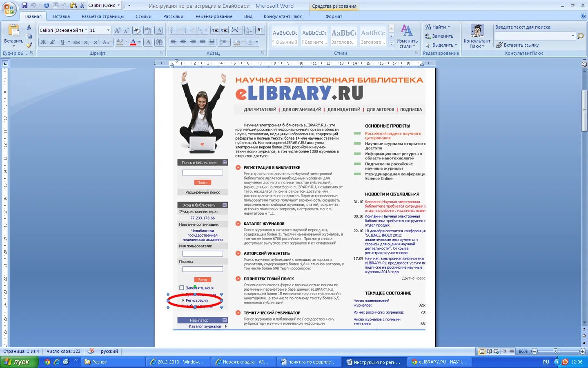Screen dimensions: 588x368
Task: Open Word help question mark icon
Action: coord(583,16)
